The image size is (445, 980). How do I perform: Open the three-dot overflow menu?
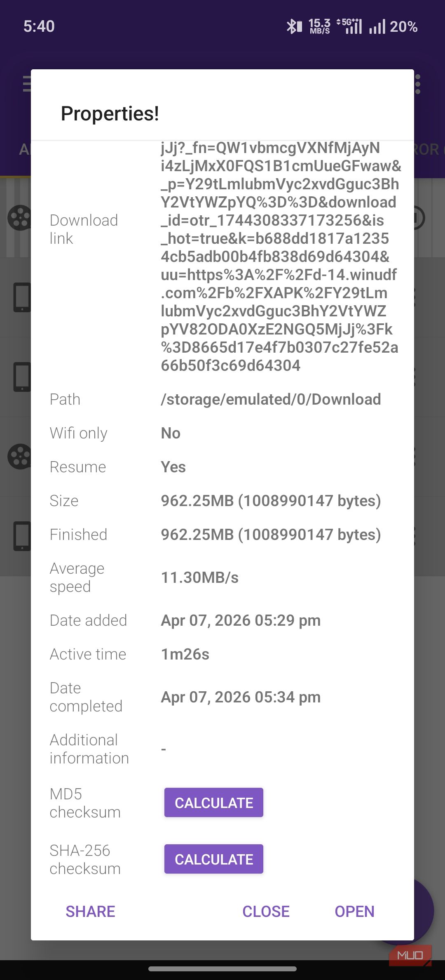pos(418,84)
